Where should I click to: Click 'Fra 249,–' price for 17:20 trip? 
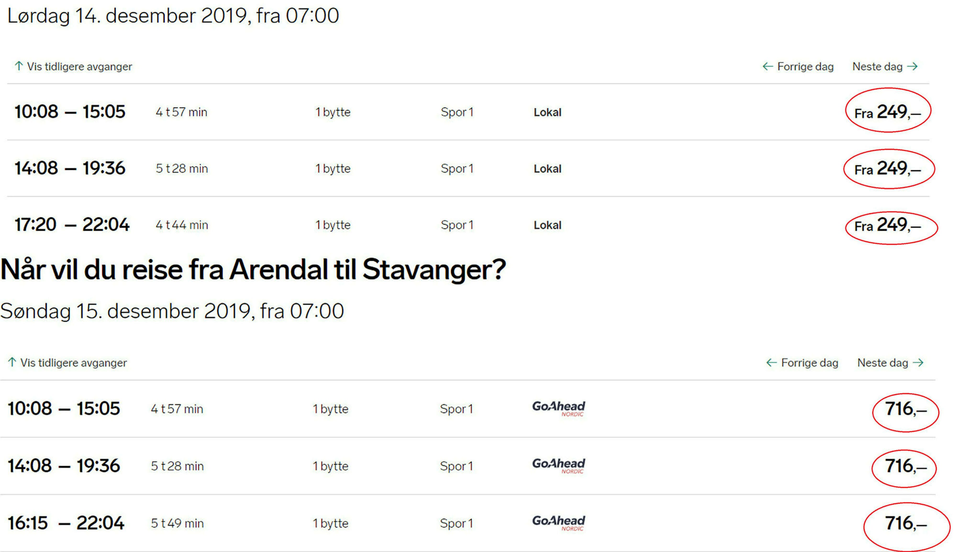pos(887,225)
